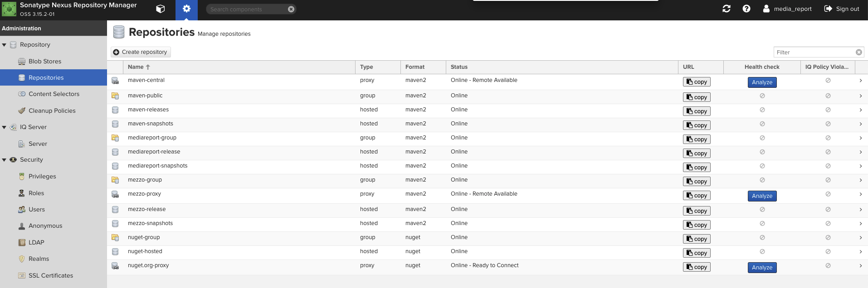Collapse the Security tree node
868x288 pixels.
[4, 160]
